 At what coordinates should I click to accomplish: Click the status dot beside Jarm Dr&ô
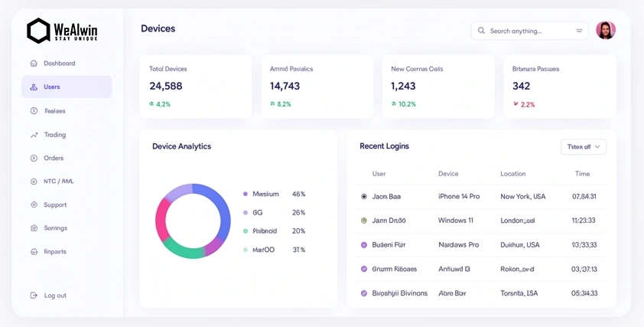(363, 221)
